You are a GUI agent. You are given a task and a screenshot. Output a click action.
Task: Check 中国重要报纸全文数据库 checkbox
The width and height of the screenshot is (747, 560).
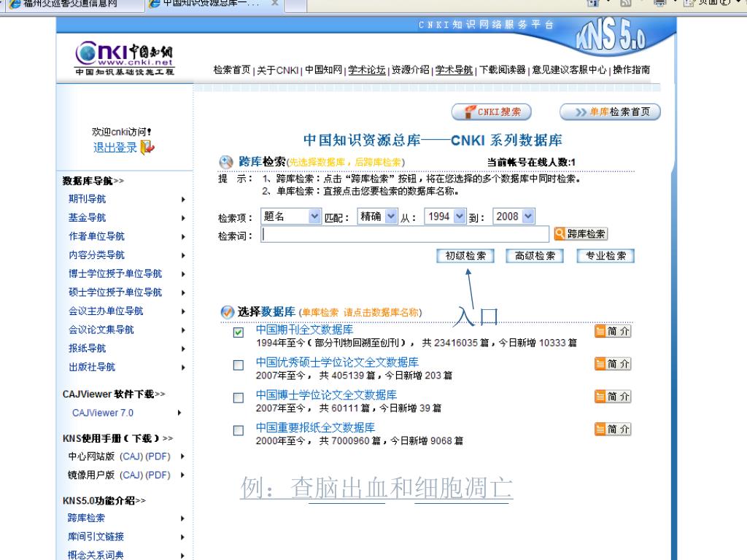239,430
